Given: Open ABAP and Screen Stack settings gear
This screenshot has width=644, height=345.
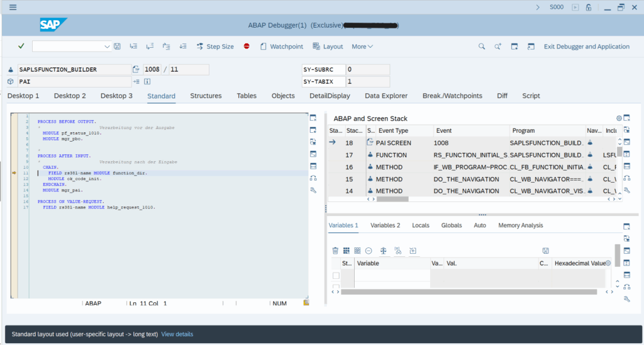Looking at the screenshot, I should 619,118.
